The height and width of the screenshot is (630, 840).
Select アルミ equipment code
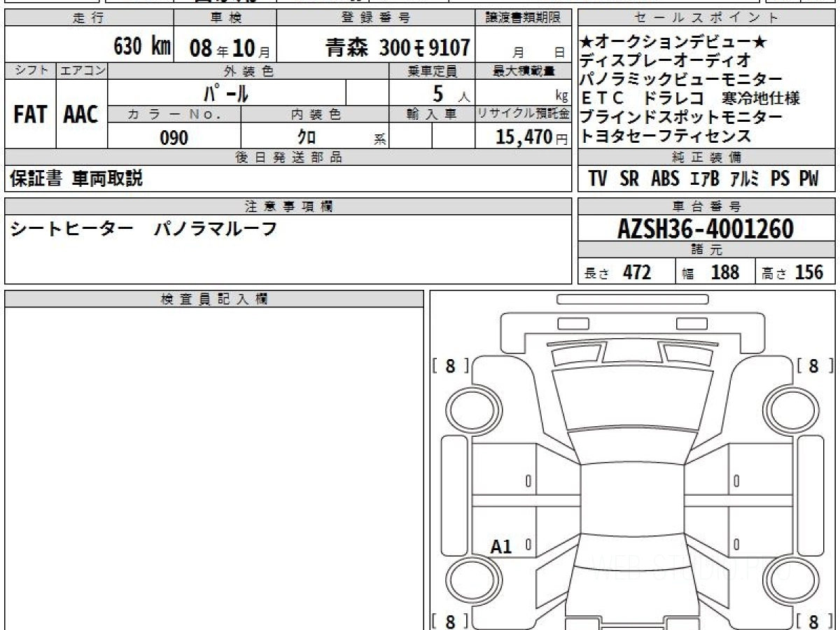745,178
